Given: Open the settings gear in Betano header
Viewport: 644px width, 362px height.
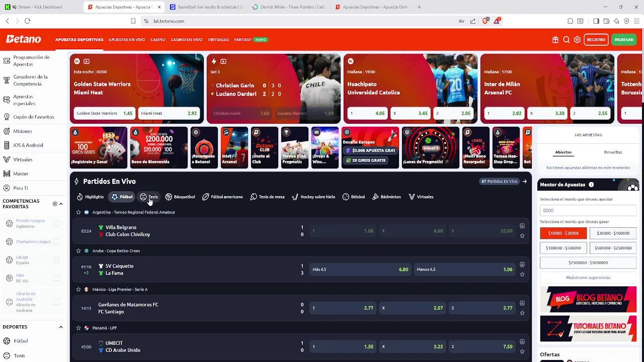Looking at the screenshot, I should tap(577, 40).
